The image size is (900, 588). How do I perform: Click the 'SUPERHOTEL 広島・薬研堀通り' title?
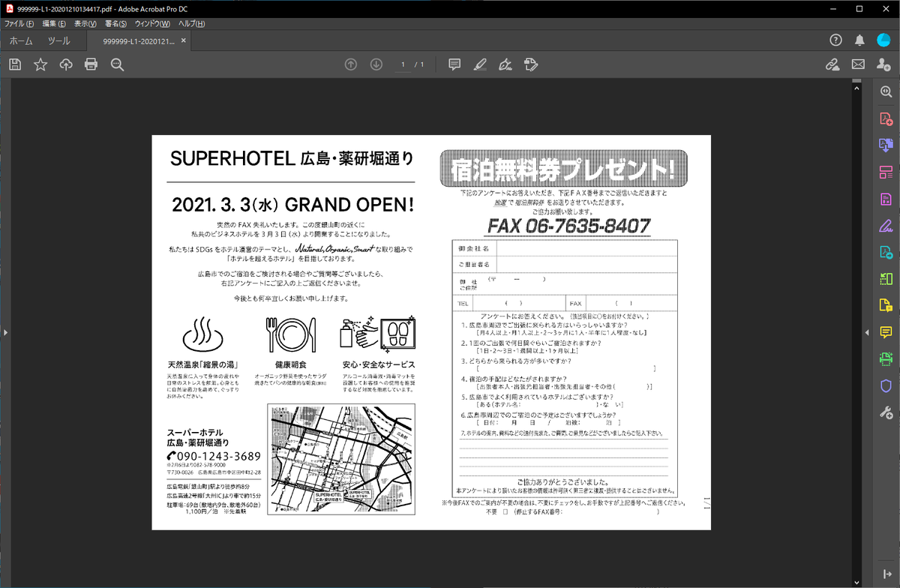[292, 158]
